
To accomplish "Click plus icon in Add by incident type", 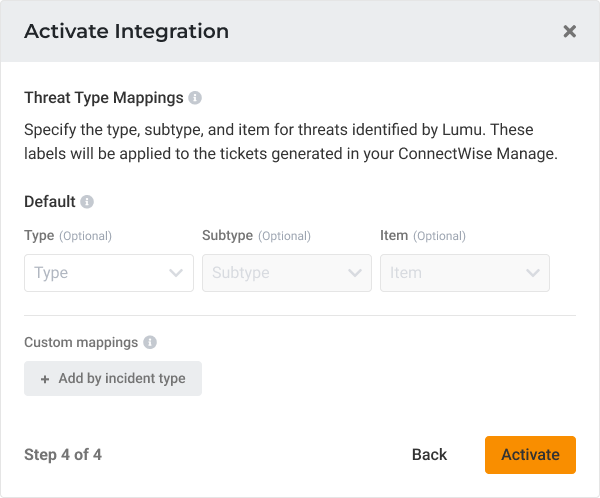I will 45,379.
